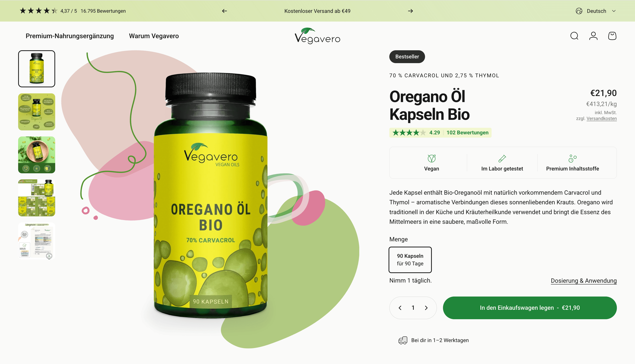This screenshot has width=635, height=364.
Task: Select the lab test certificate thumbnail
Action: pyautogui.click(x=36, y=241)
